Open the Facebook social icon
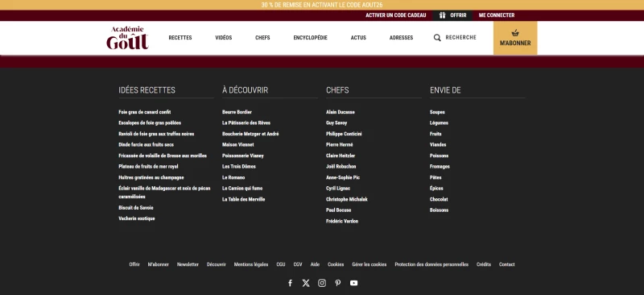This screenshot has width=644, height=295. (290, 283)
